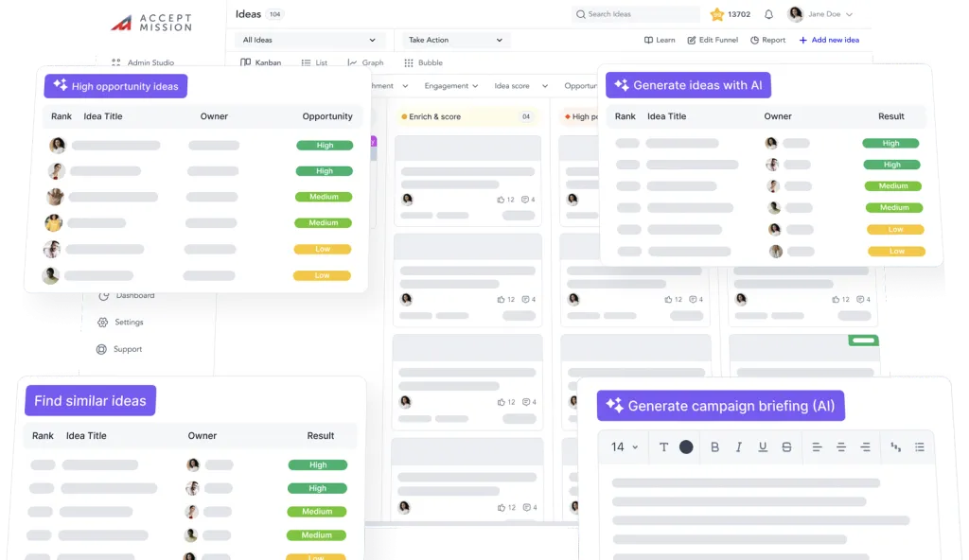Click the Add new idea link

829,41
